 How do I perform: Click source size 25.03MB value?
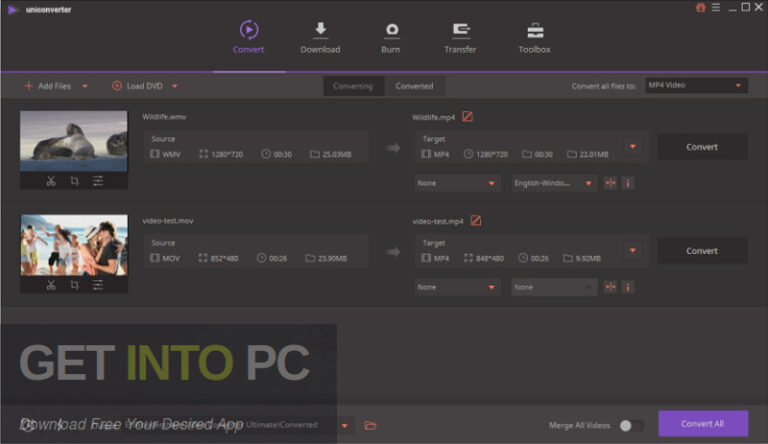coord(336,154)
